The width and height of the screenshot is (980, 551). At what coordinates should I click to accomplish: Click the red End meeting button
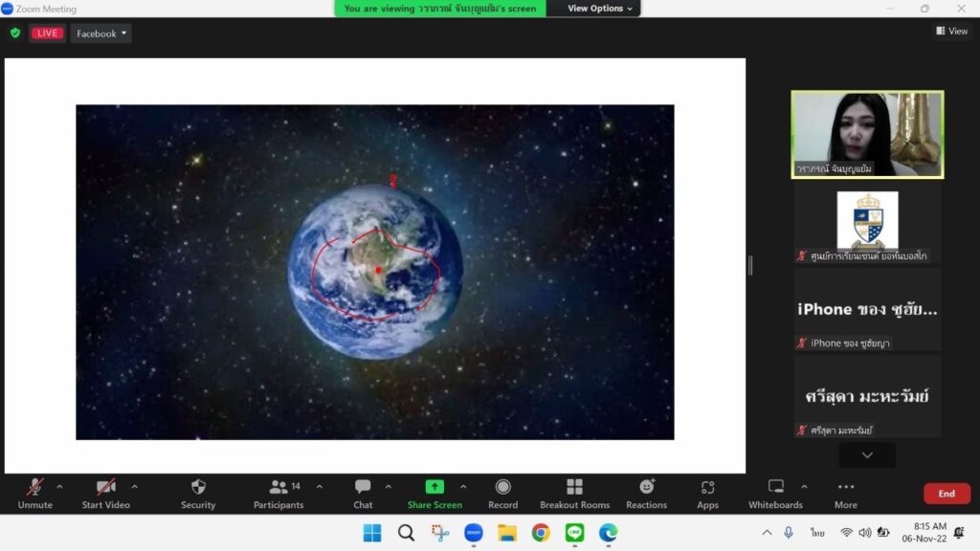(946, 494)
